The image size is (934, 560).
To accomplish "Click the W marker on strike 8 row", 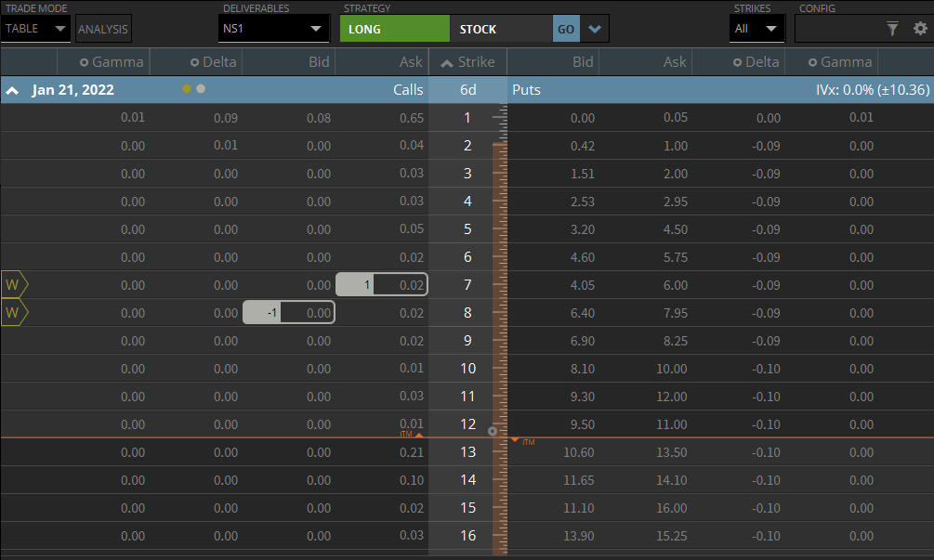I will (15, 313).
